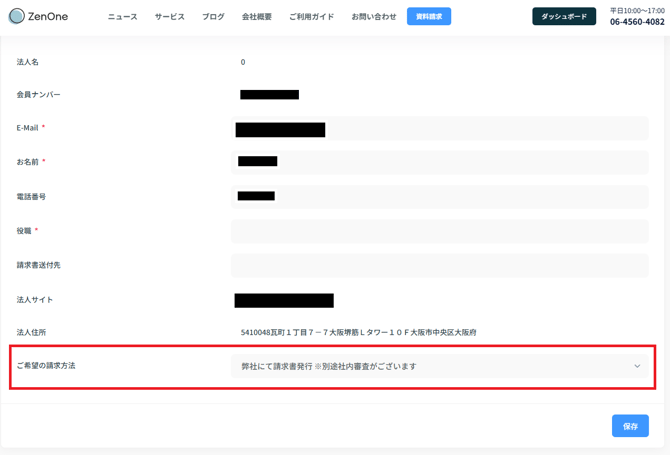Go to the お問い合わせ page
670x455 pixels.
point(374,17)
